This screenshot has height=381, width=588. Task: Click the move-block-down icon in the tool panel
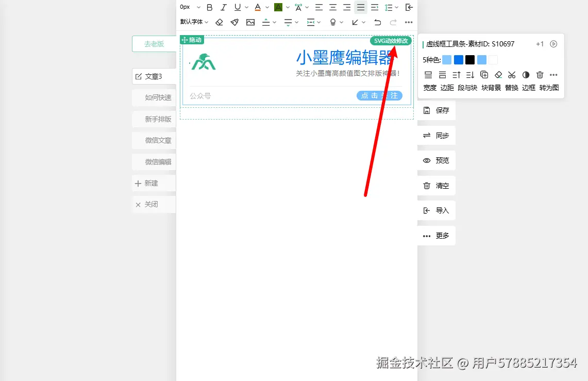[471, 75]
